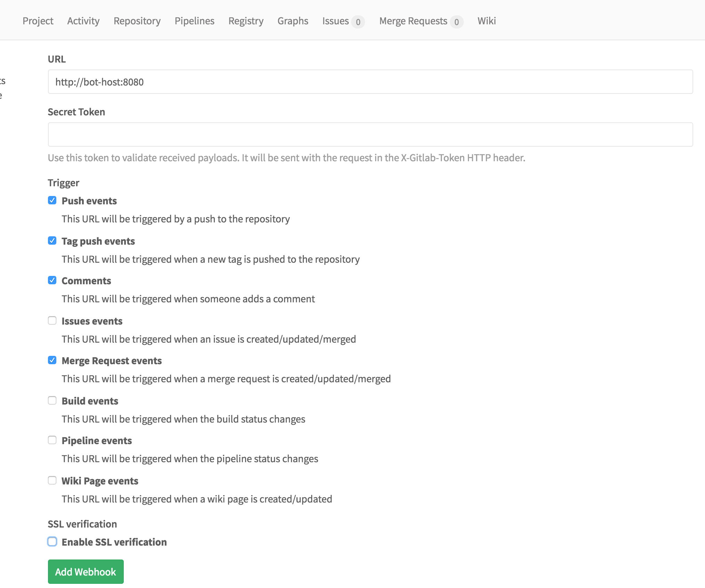Screen dimensions: 705x588
Task: Check the Pipeline events checkbox
Action: point(52,440)
